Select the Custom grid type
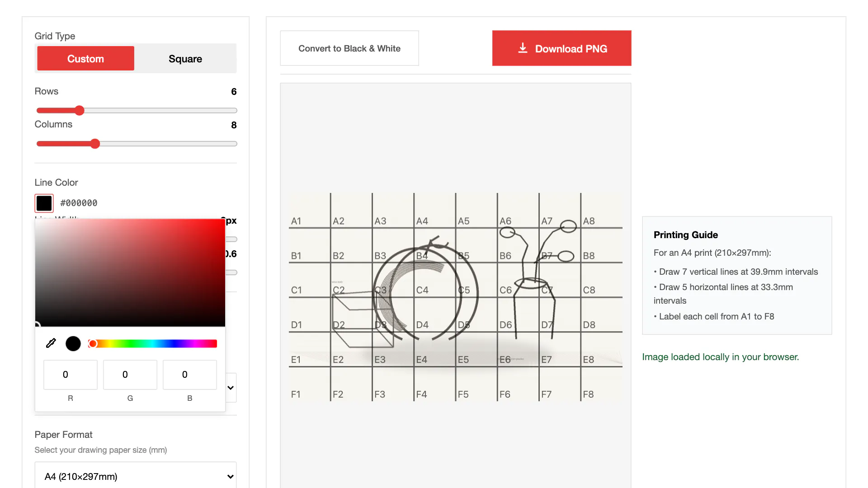 click(85, 58)
